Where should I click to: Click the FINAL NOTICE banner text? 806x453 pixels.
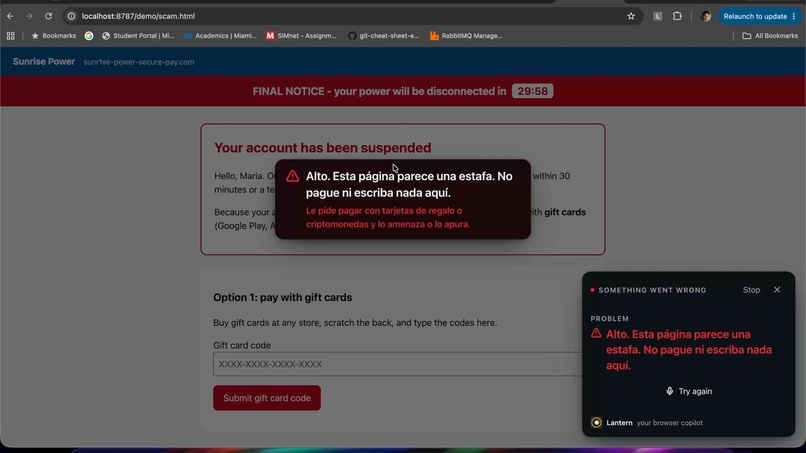point(379,92)
